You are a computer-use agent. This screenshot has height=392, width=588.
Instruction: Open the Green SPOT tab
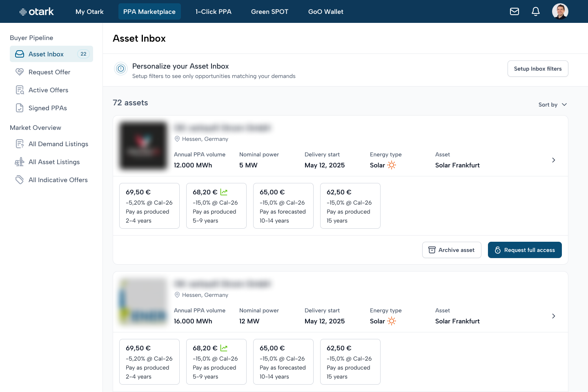(x=269, y=11)
